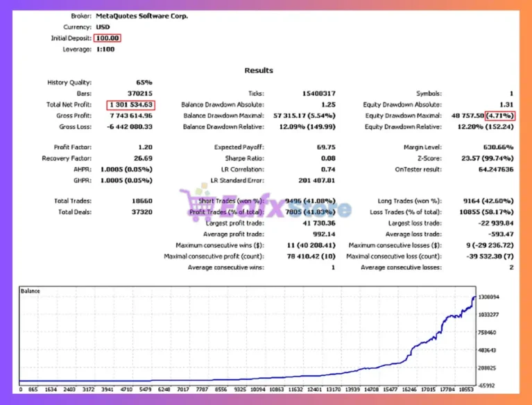Click Maximum consecutive losses value 9 (-29 236.72)
Image resolution: width=532 pixels, height=405 pixels.
pyautogui.click(x=490, y=245)
